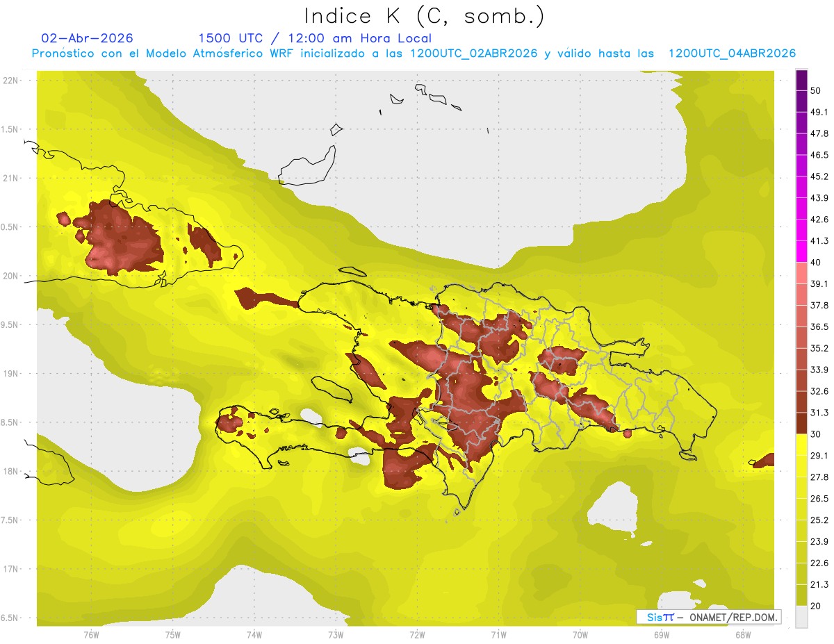Screen dimensions: 834x644
Task: Click the 'Indice K (C, somb.)' title
Action: point(425,16)
